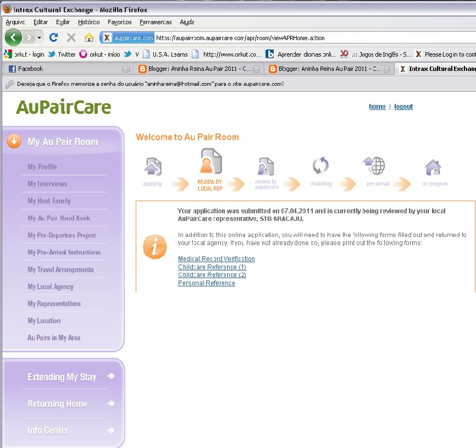This screenshot has height=448, width=476.
Task: Open the Exibir menu
Action: [63, 22]
